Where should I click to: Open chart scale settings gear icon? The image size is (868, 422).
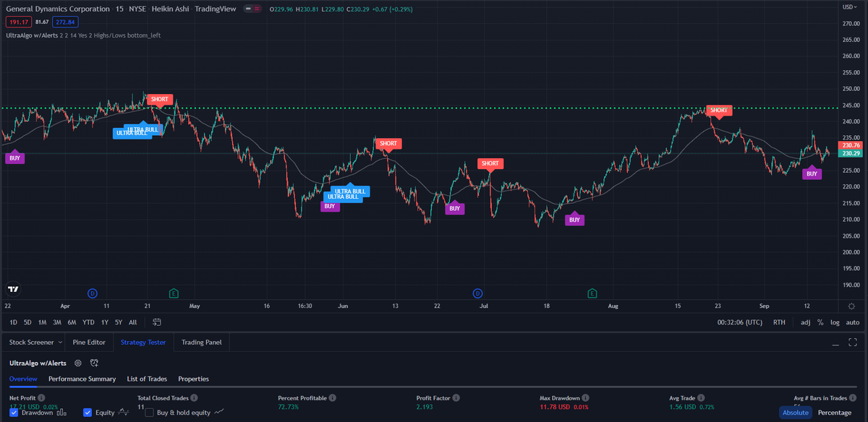[x=851, y=306]
